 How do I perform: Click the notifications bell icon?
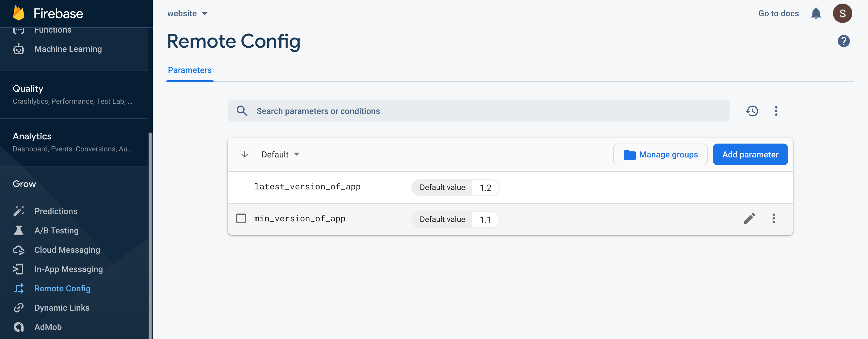816,14
